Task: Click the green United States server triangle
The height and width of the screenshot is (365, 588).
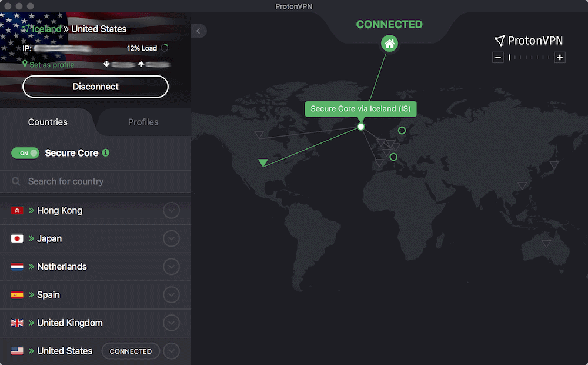Action: tap(263, 163)
